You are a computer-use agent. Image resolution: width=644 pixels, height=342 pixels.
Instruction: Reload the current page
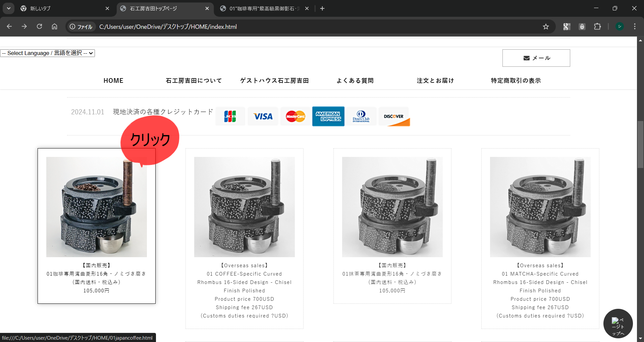point(39,26)
